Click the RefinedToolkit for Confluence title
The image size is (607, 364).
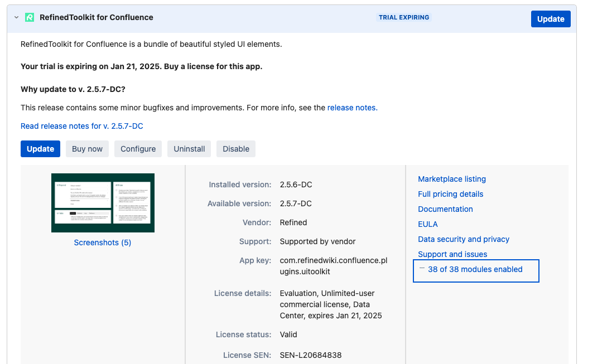tap(97, 17)
